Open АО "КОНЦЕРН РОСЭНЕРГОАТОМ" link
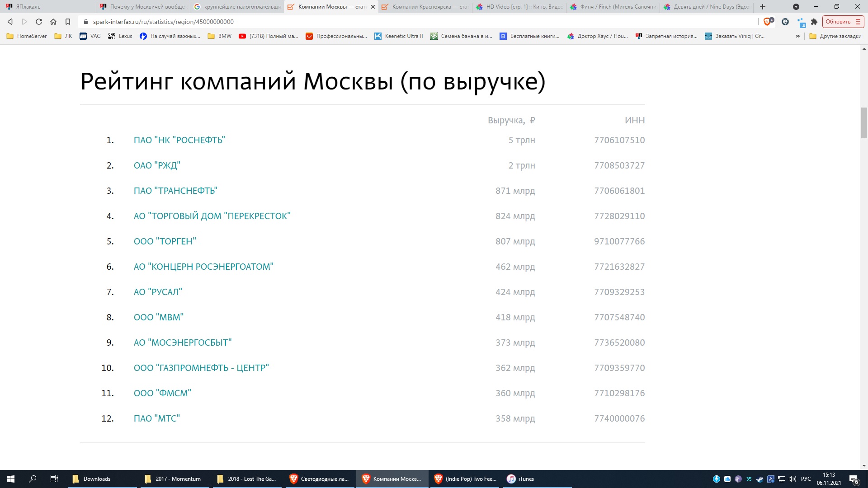The height and width of the screenshot is (488, 868). (203, 267)
